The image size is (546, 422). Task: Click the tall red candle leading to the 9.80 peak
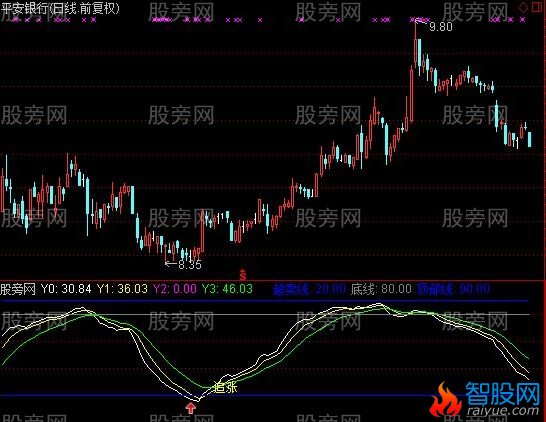click(x=411, y=95)
